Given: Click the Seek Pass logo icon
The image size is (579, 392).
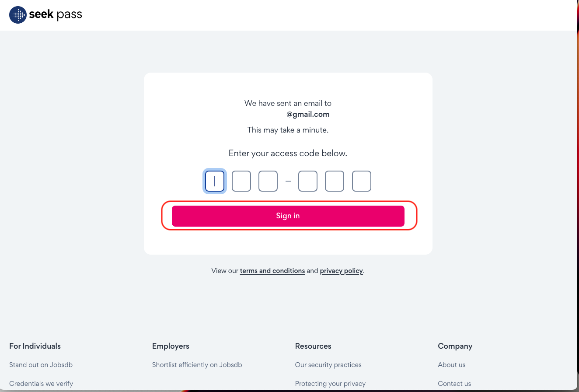Looking at the screenshot, I should pos(18,15).
